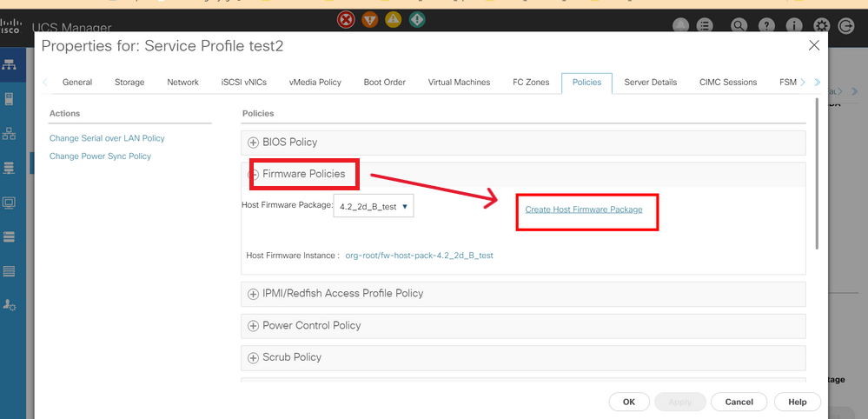The image size is (868, 419).
Task: Open the Chassis profiles icon in sidebar
Action: [9, 271]
